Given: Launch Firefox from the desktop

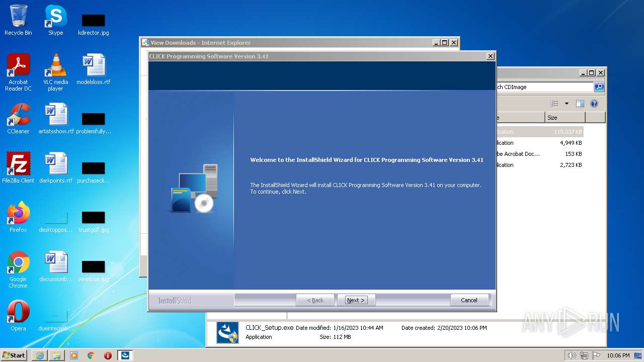Looking at the screenshot, I should [18, 217].
